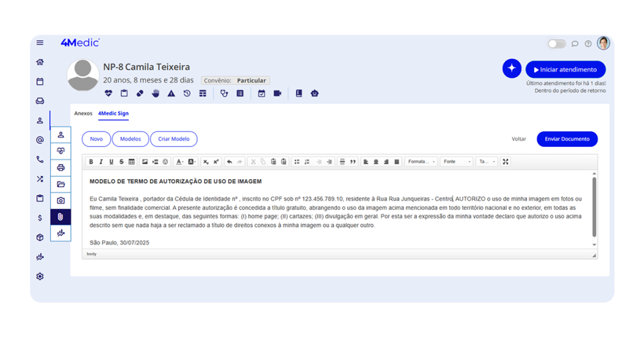Undo the last edit
This screenshot has height=338, width=644.
coord(230,161)
